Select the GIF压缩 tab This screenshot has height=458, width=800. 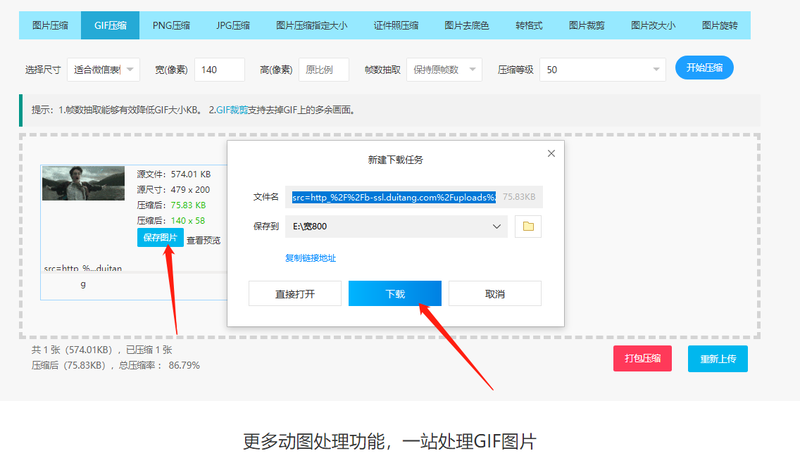pos(110,26)
